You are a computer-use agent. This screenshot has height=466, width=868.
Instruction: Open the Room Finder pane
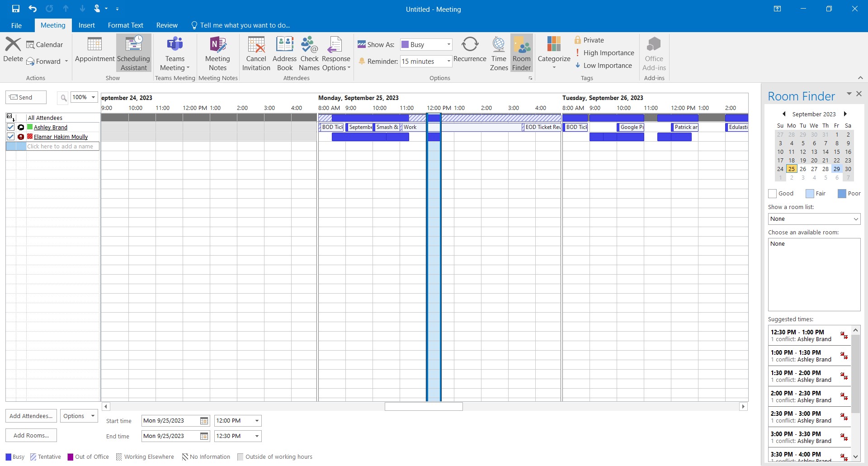521,52
